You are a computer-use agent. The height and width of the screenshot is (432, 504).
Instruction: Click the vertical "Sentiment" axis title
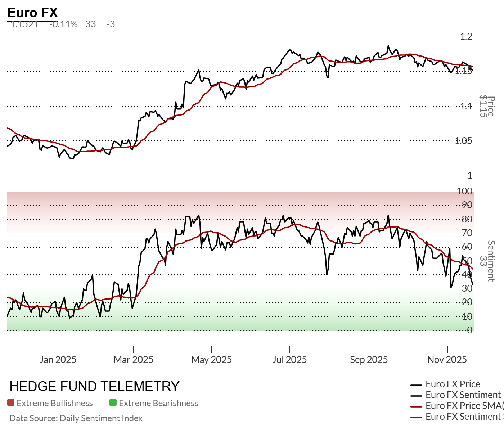click(491, 261)
